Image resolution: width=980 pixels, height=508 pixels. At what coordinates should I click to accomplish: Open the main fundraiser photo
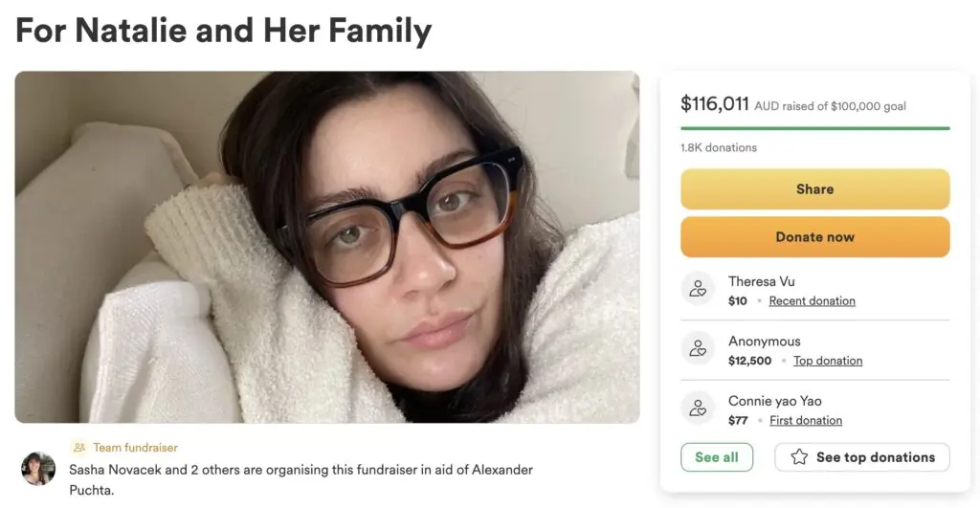point(326,247)
